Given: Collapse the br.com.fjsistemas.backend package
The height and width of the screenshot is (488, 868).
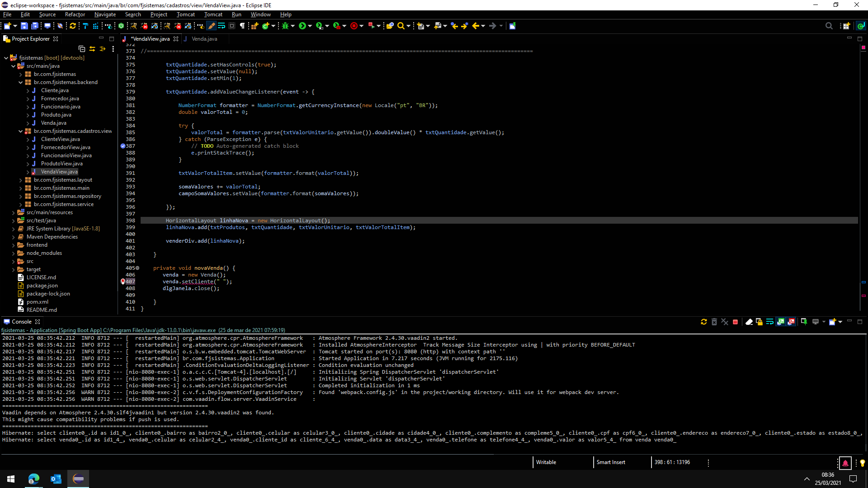Looking at the screenshot, I should [20, 82].
